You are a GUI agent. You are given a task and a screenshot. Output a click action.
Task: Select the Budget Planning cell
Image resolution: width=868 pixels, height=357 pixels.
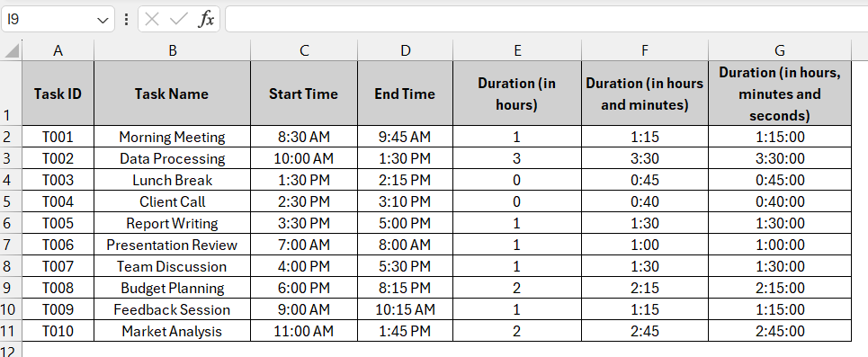pyautogui.click(x=172, y=288)
